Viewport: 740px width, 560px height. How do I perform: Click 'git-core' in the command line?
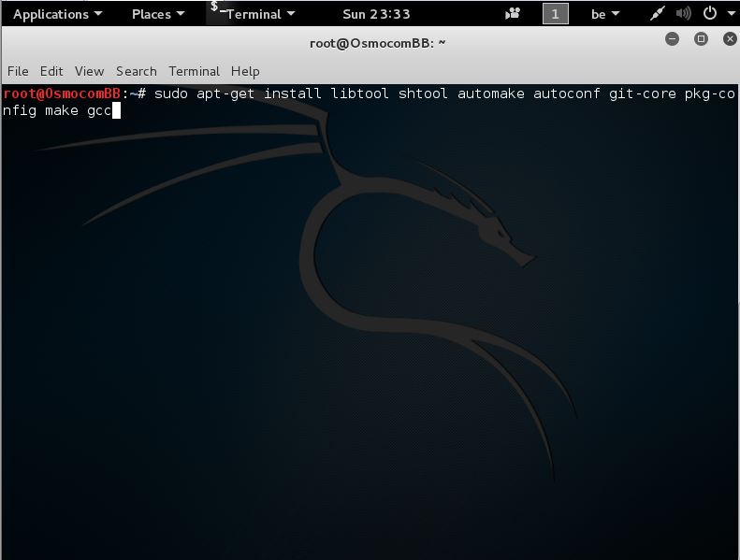[643, 93]
